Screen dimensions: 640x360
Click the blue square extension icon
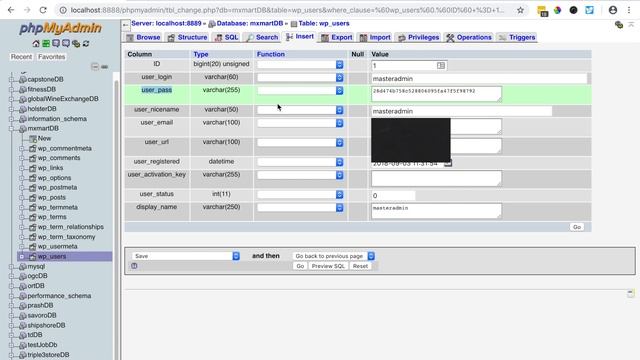coord(589,10)
